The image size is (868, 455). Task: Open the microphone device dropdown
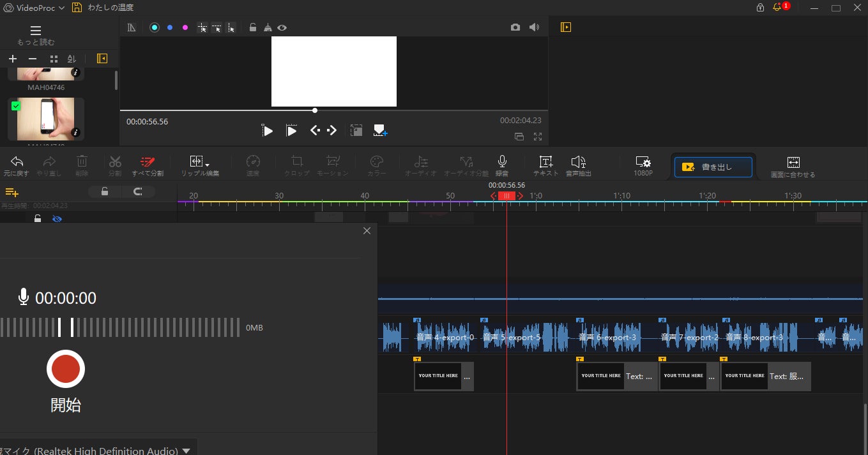coord(186,451)
